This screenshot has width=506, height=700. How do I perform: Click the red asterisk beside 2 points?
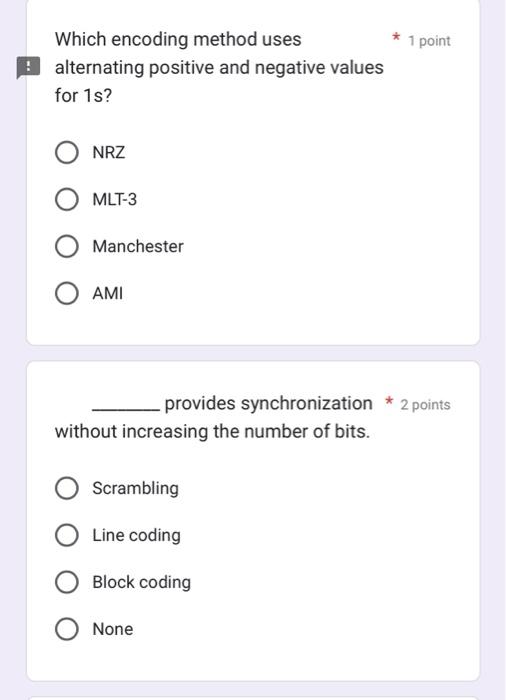click(389, 401)
